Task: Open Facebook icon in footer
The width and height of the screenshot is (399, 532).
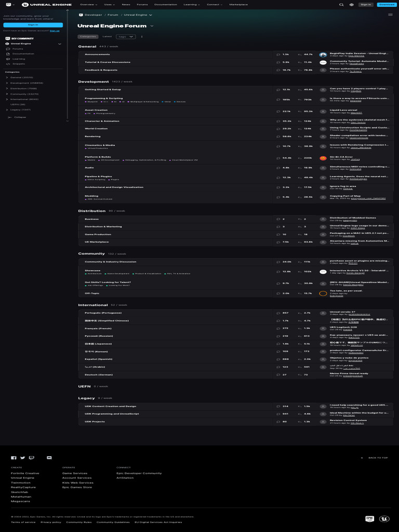Action: click(x=14, y=458)
